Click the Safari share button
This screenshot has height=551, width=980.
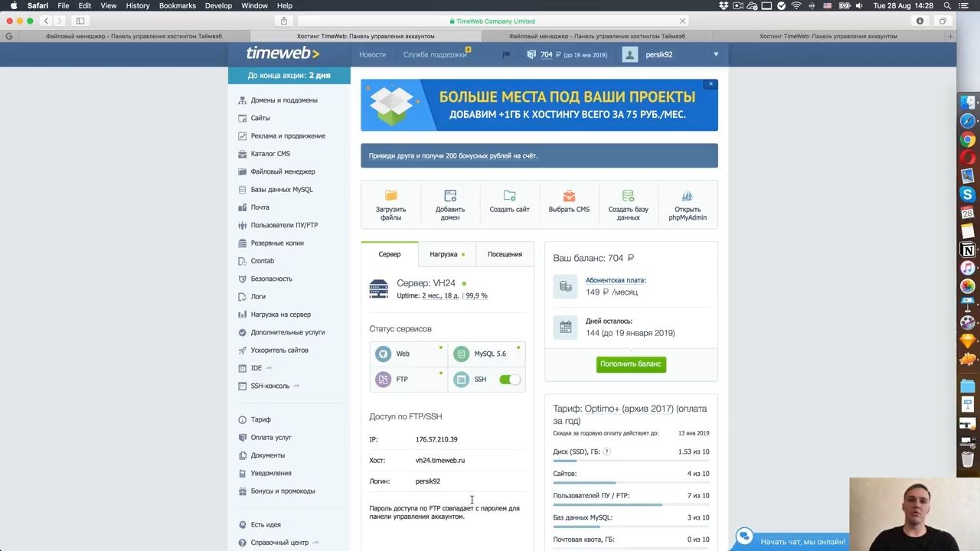pyautogui.click(x=284, y=21)
